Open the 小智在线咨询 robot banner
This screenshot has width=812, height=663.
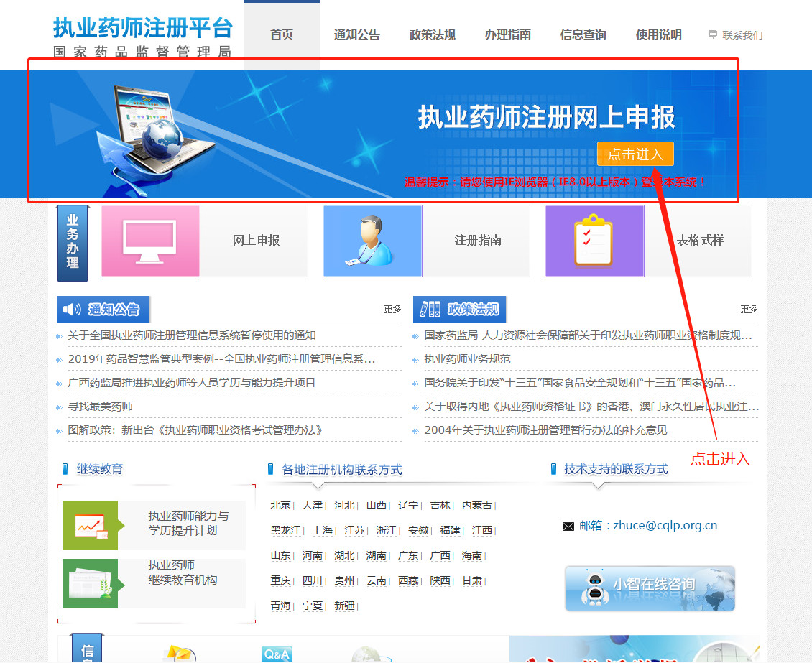[x=650, y=588]
